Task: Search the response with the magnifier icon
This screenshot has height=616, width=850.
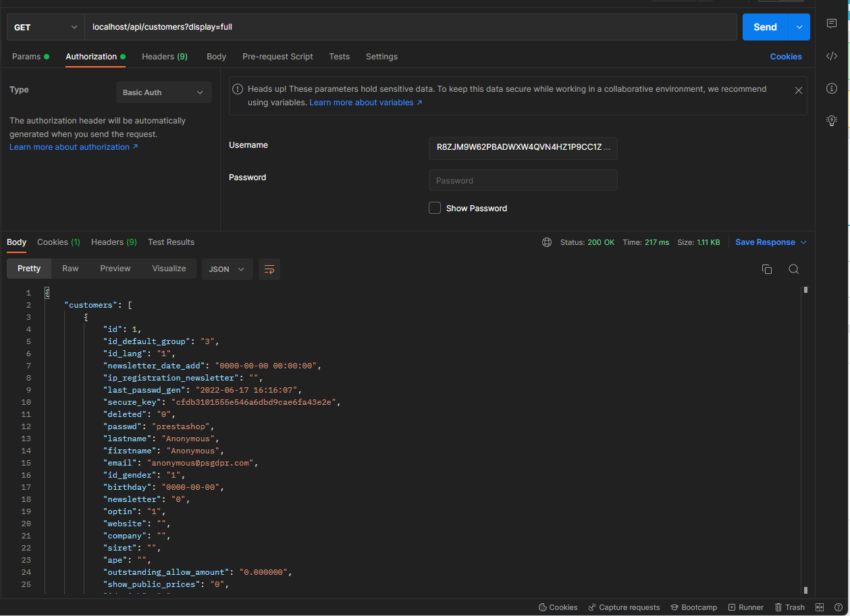Action: coord(793,269)
